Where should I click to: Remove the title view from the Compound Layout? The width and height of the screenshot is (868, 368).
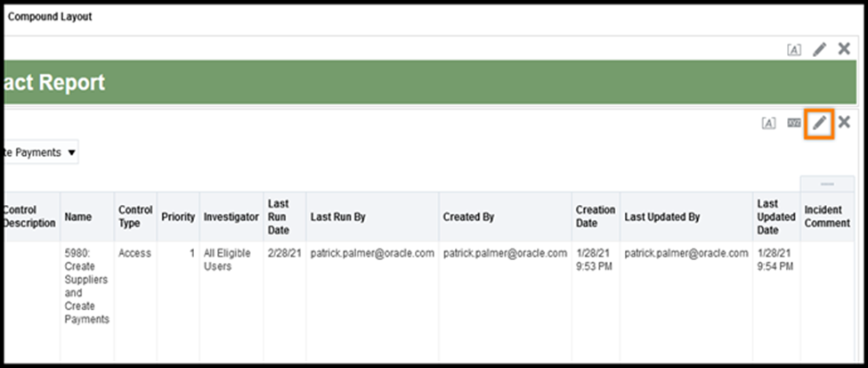click(x=844, y=49)
